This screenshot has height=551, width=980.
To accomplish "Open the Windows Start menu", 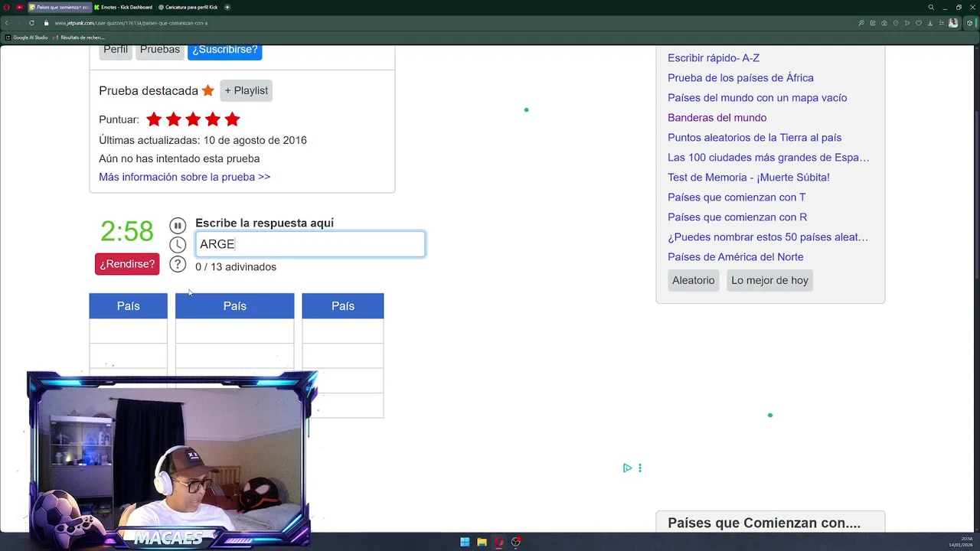I will (465, 542).
